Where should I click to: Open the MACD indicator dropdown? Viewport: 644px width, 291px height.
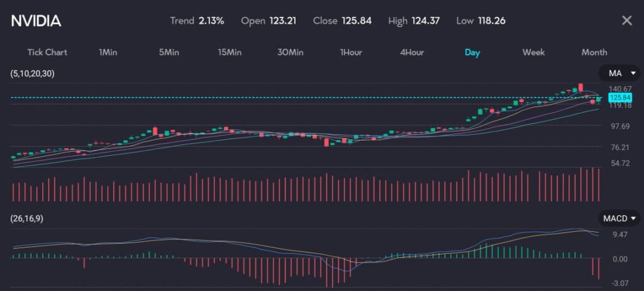619,219
